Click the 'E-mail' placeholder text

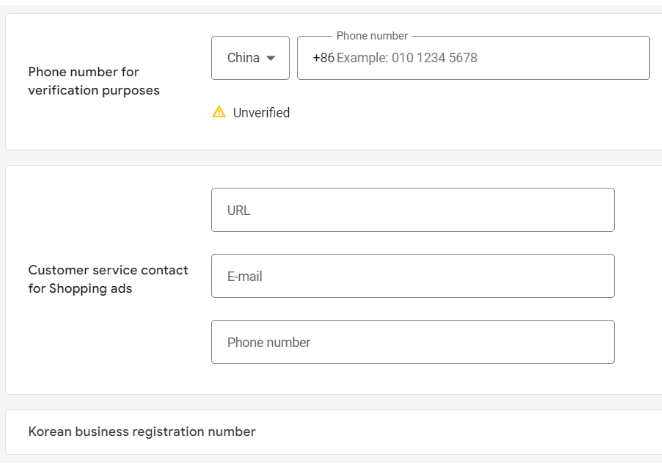point(244,276)
